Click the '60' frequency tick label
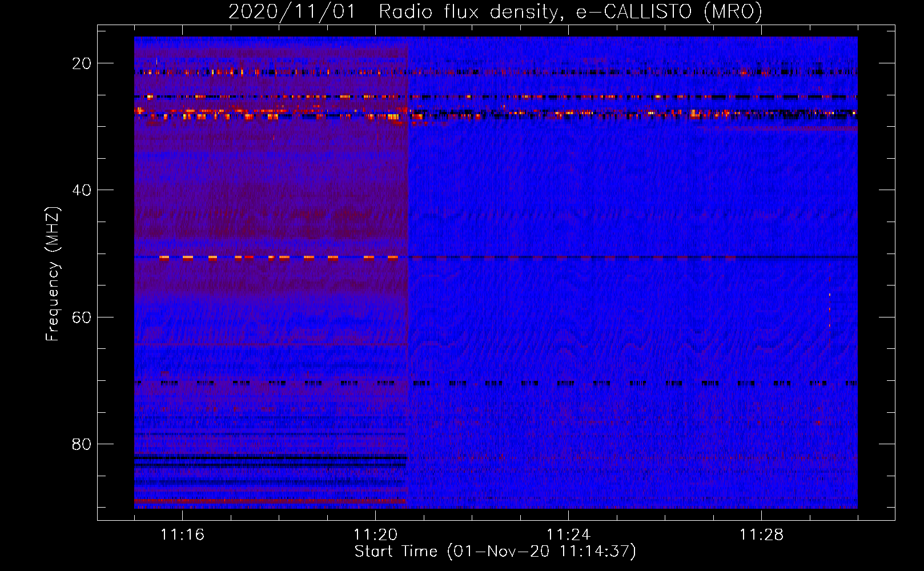 [82, 317]
